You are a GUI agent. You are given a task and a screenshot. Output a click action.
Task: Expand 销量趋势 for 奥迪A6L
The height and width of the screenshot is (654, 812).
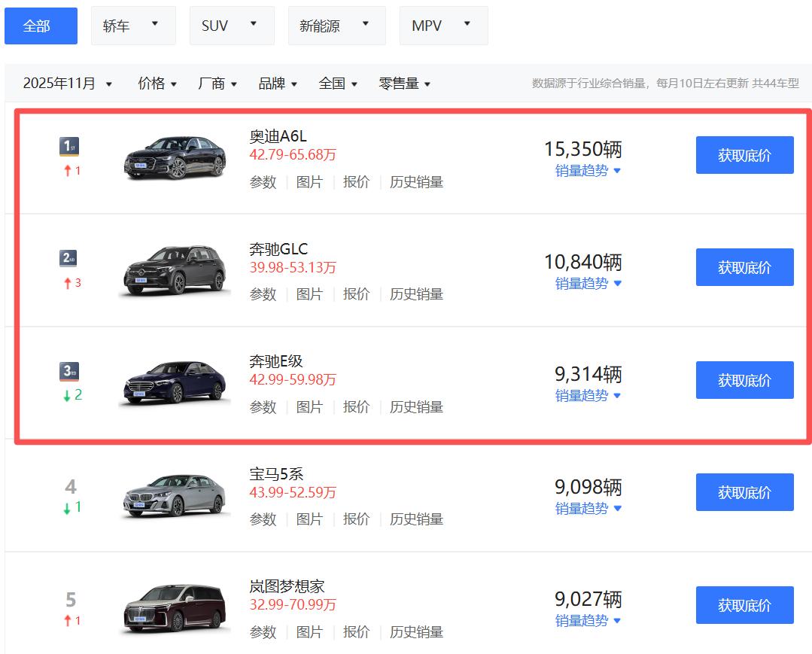[588, 171]
